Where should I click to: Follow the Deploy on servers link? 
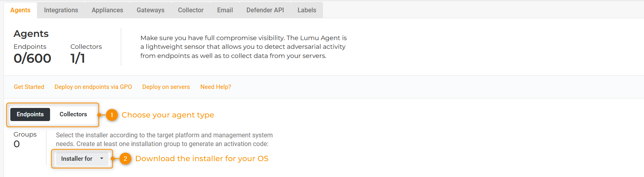(166, 87)
